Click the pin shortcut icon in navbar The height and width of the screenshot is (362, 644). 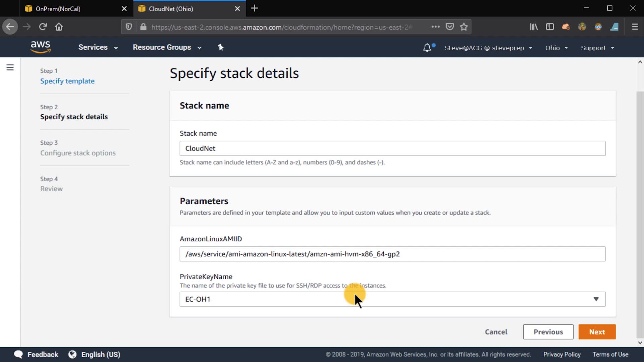(220, 47)
